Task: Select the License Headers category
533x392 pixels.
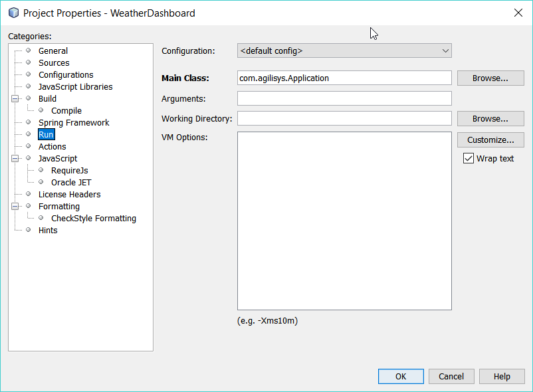Action: pos(70,195)
